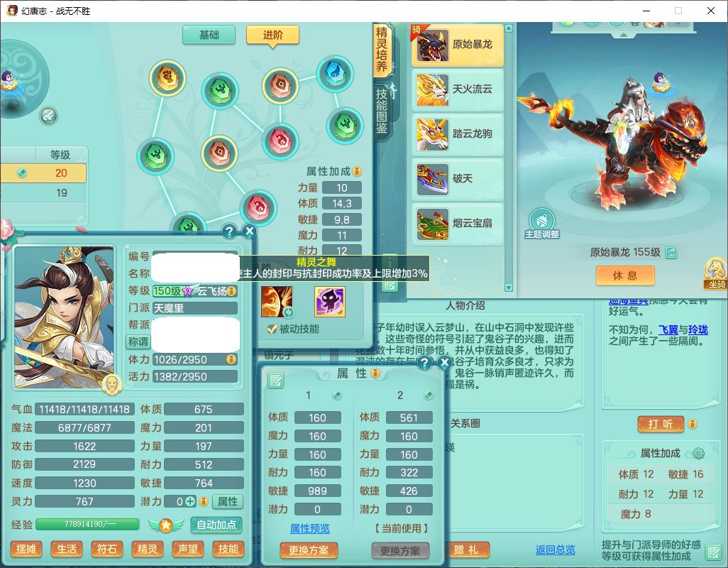Select the 破天 mount entry

coord(458,178)
